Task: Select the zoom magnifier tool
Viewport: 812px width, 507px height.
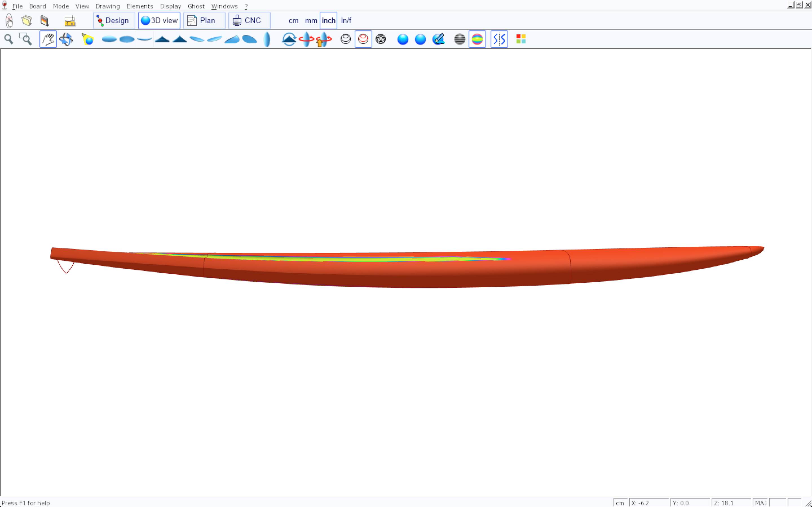Action: 9,39
